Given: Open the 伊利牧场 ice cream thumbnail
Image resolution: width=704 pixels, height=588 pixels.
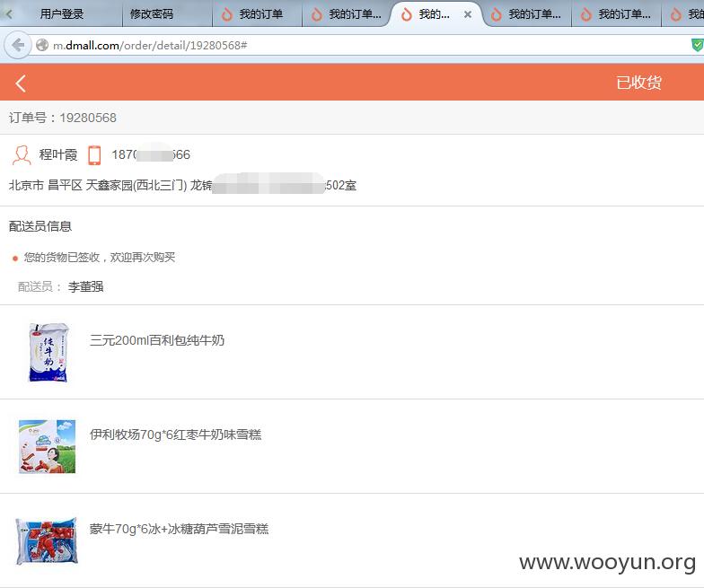Looking at the screenshot, I should tap(47, 447).
